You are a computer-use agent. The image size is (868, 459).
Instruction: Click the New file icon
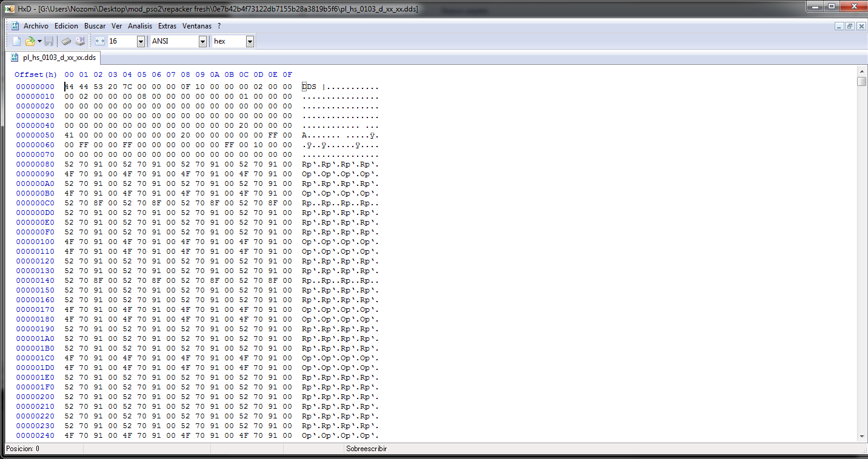[x=16, y=41]
